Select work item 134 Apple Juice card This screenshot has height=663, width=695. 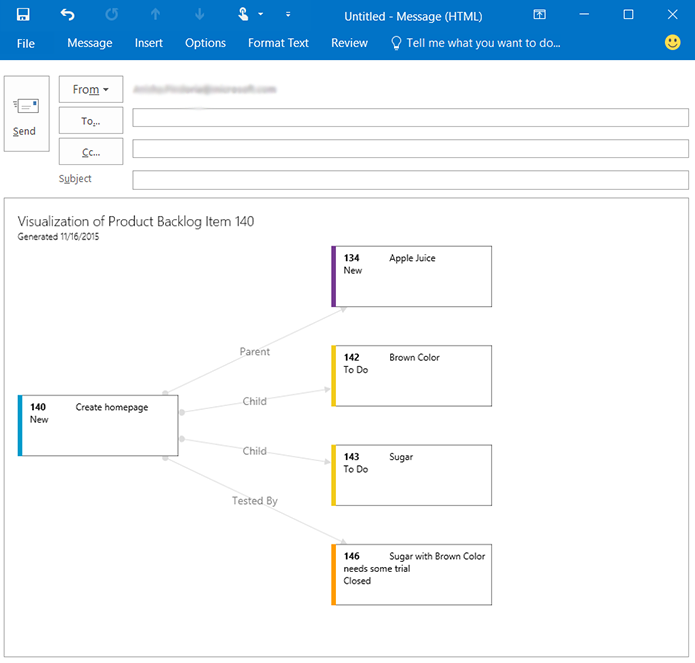point(411,277)
